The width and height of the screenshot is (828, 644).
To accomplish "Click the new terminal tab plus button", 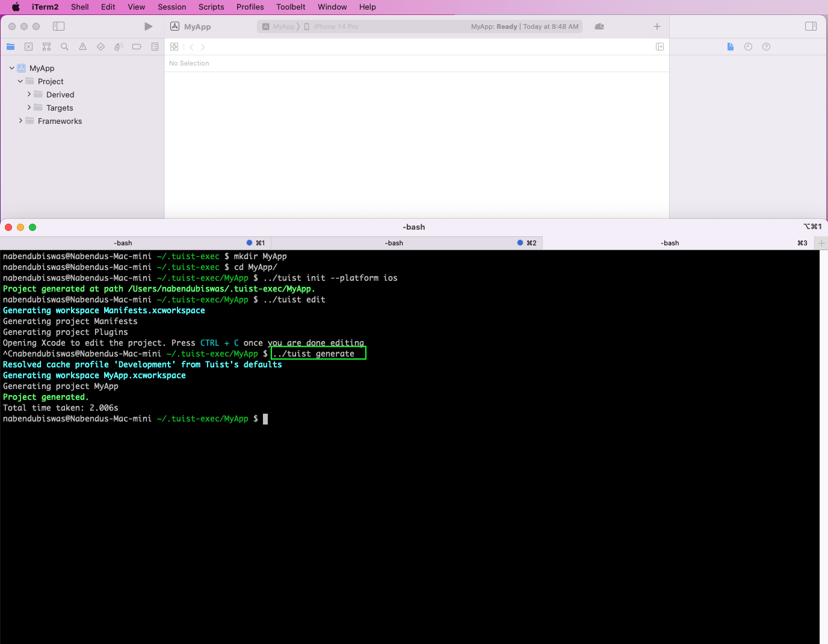I will pyautogui.click(x=821, y=243).
